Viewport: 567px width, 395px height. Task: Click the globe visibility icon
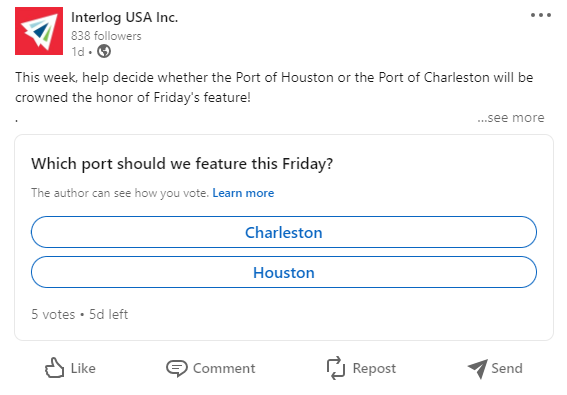[104, 51]
